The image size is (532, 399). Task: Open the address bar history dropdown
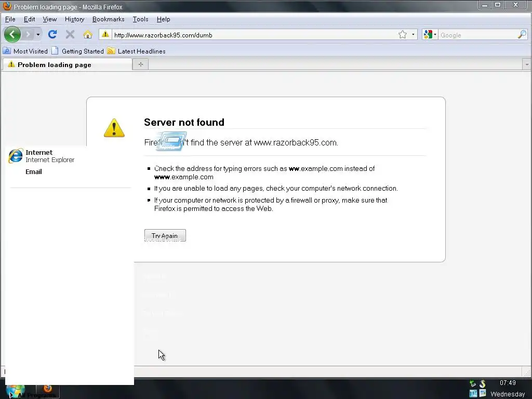coord(413,35)
